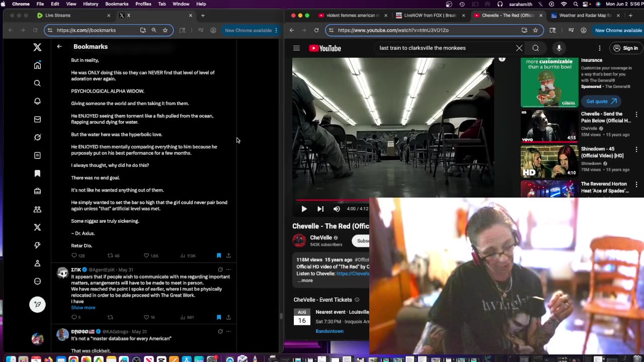Search YouTube with voice microphone
The height and width of the screenshot is (362, 644).
[559, 48]
